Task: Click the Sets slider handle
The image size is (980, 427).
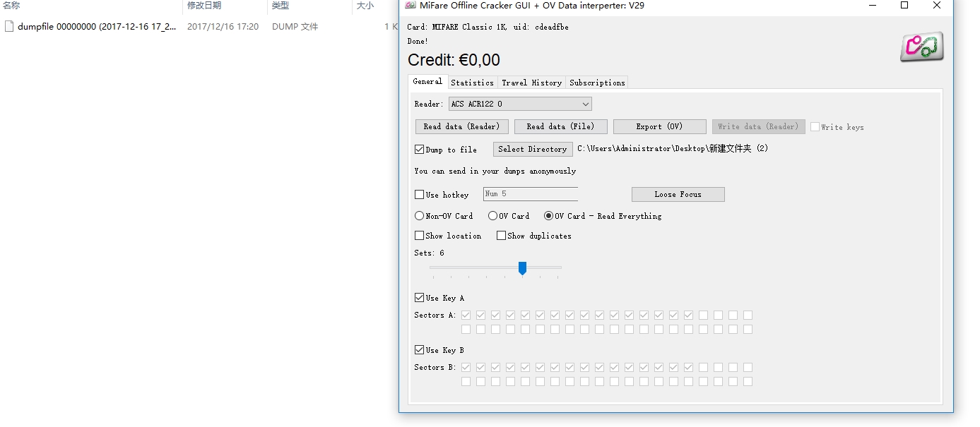Action: (522, 268)
